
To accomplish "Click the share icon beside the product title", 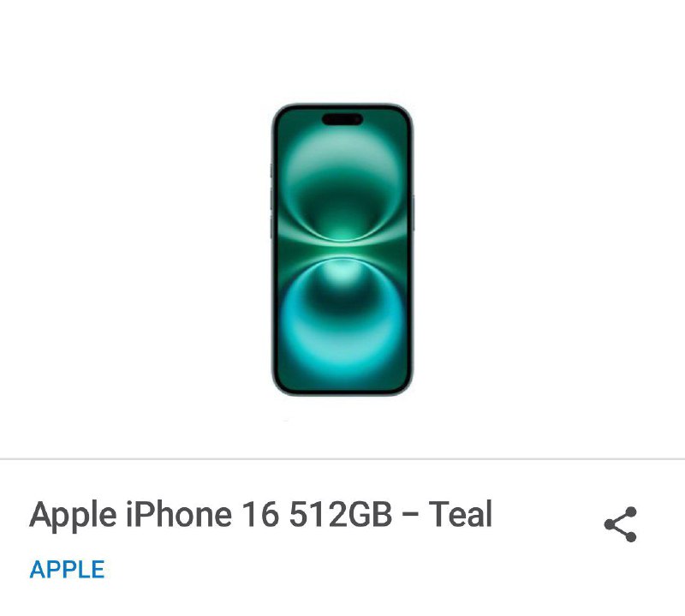I will [621, 524].
